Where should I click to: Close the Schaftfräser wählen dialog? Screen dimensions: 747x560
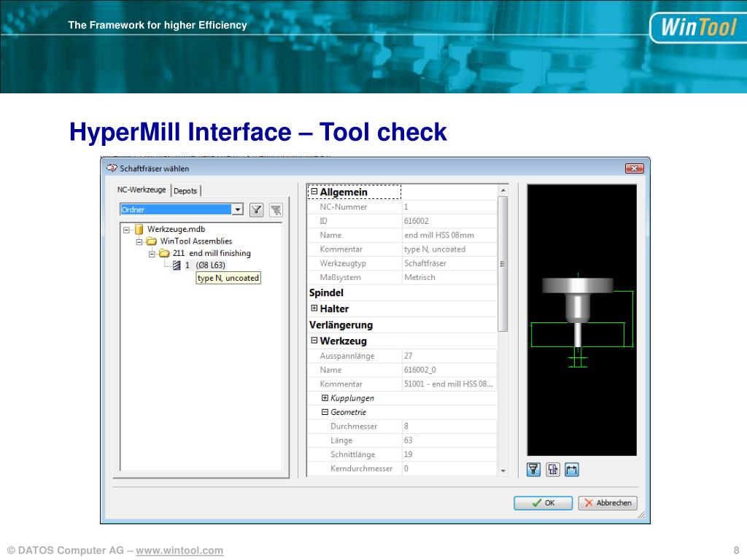point(635,168)
